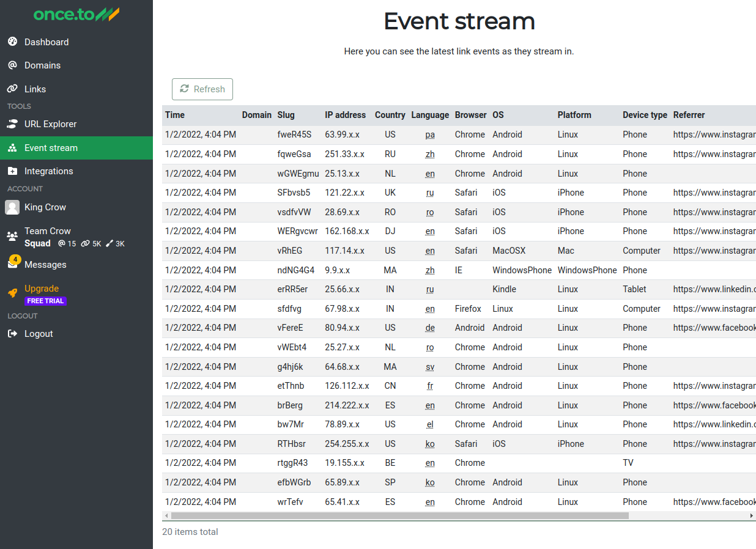Open Integrations in sidebar
The height and width of the screenshot is (549, 756).
click(x=76, y=171)
